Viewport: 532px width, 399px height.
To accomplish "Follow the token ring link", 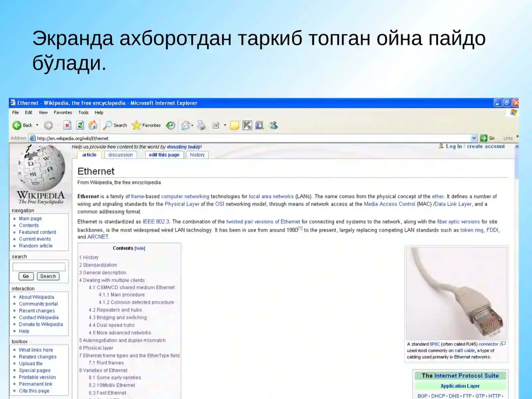I will [472, 230].
